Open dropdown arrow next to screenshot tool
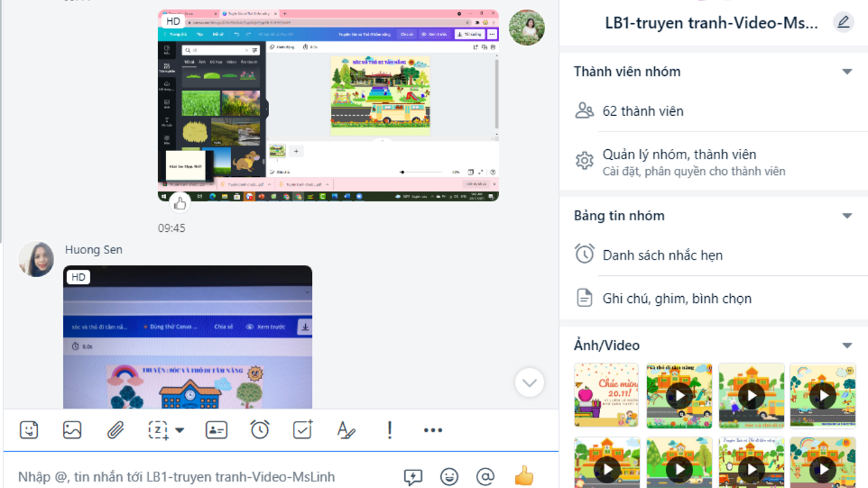 [180, 430]
